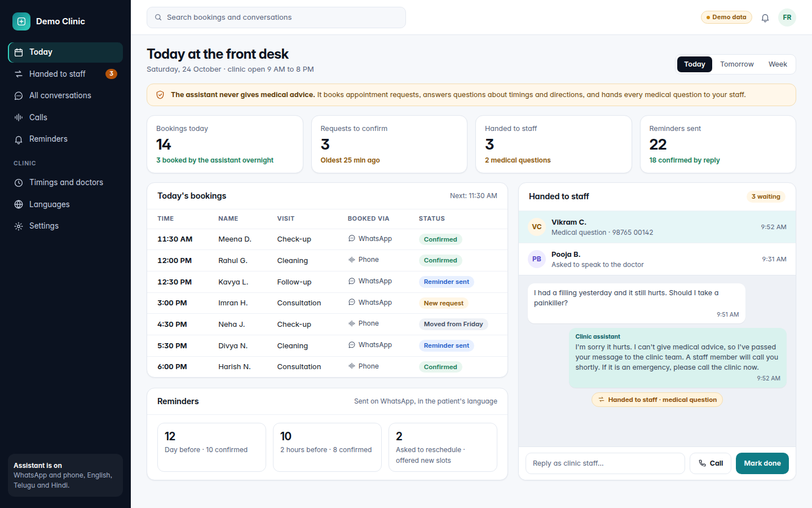The width and height of the screenshot is (812, 508).
Task: Click WhatsApp icon in Meena D. row
Action: pos(352,239)
